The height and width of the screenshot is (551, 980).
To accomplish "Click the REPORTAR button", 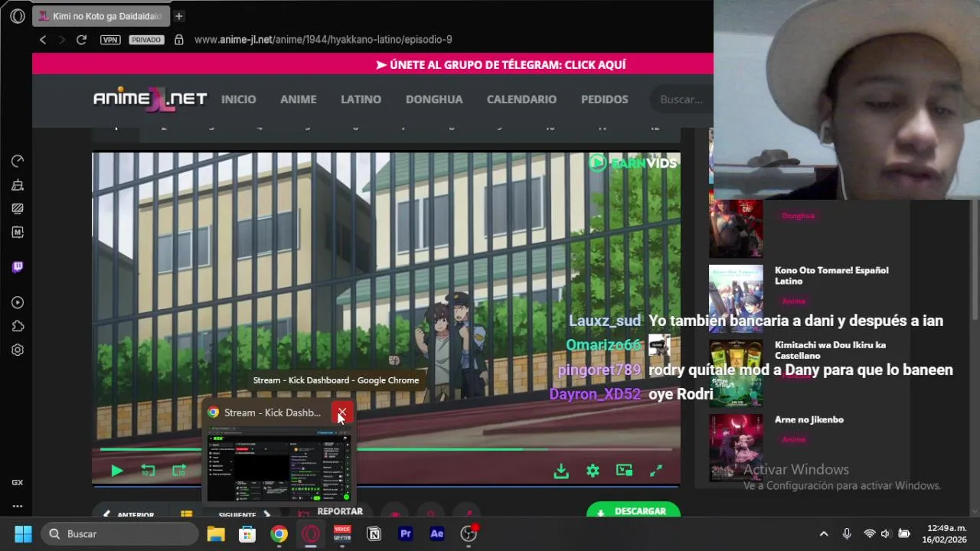I will (x=332, y=512).
